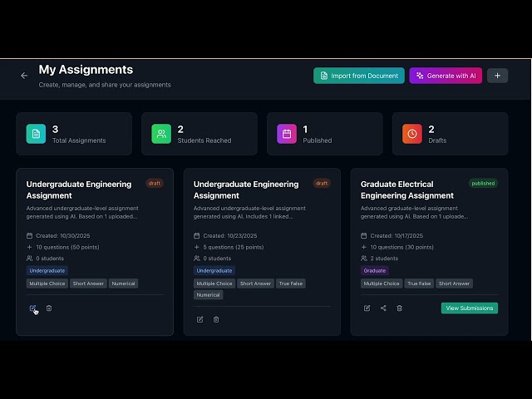
Task: Click 10 questions (50 points) text
Action: tap(67, 247)
